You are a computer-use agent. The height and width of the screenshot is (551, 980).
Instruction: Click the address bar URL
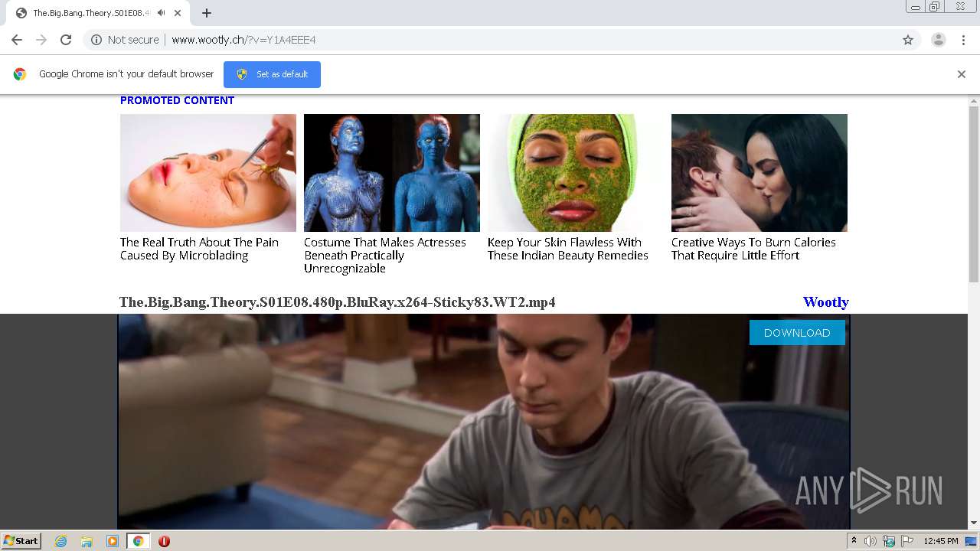[243, 40]
